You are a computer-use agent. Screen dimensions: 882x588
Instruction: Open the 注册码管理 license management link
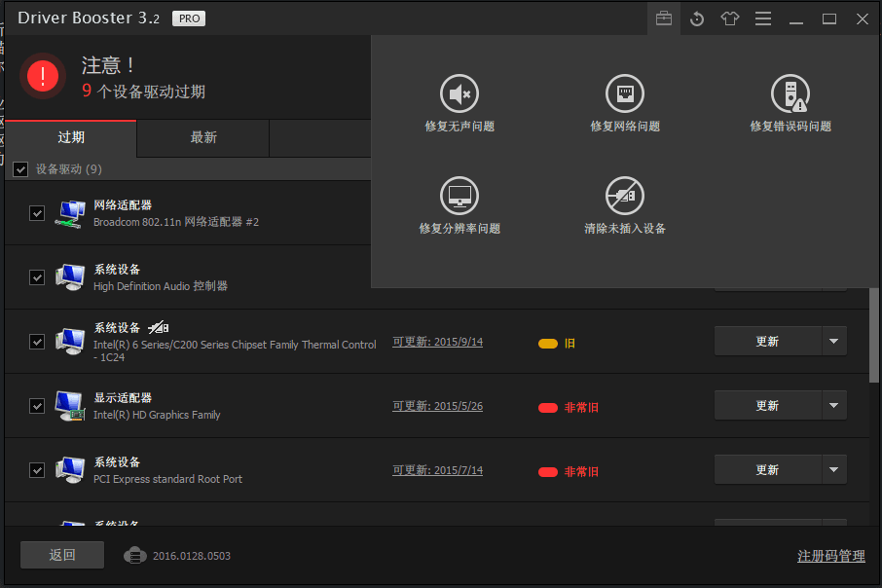click(830, 556)
